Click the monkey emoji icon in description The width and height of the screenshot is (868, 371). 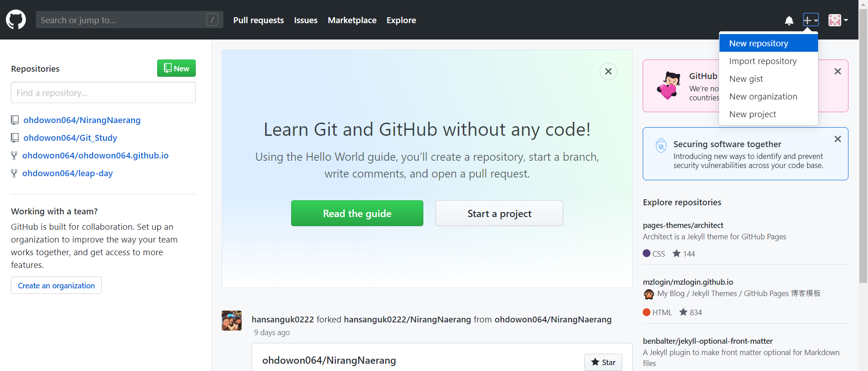[x=649, y=294]
